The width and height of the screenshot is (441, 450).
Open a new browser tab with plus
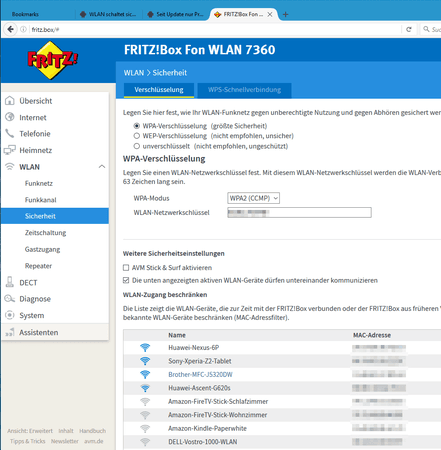[285, 14]
